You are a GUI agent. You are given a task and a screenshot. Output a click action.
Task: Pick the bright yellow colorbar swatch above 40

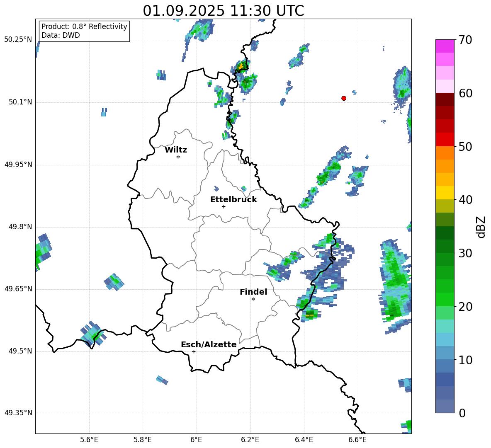tap(445, 192)
